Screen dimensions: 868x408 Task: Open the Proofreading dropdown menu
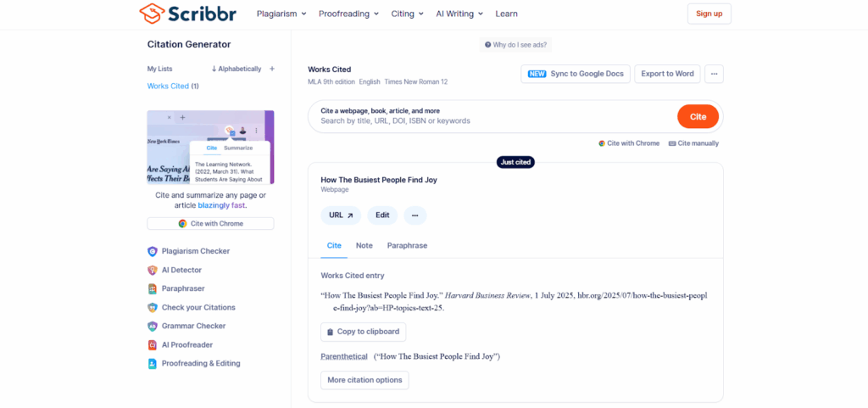pyautogui.click(x=348, y=14)
